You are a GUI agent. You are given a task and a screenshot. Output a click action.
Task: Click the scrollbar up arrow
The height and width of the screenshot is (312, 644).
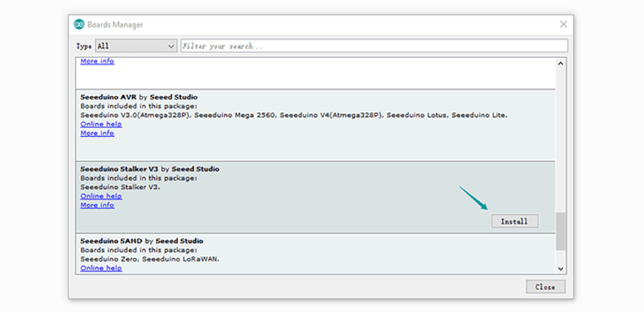(560, 63)
